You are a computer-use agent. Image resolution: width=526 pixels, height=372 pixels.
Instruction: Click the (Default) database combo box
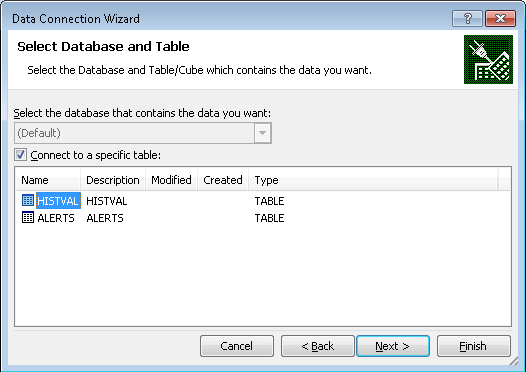click(143, 133)
